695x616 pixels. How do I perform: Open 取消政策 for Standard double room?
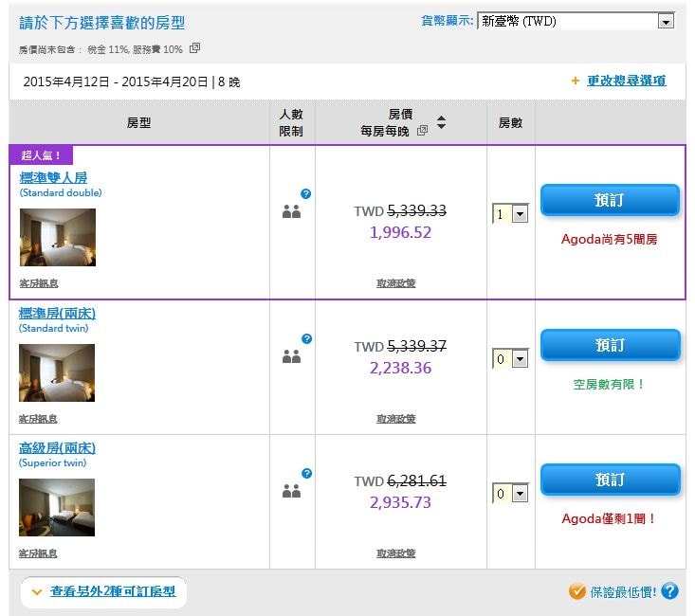[395, 283]
